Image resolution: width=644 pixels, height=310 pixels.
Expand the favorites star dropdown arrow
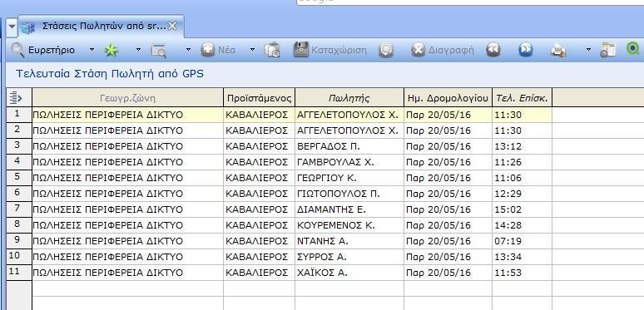coord(138,50)
